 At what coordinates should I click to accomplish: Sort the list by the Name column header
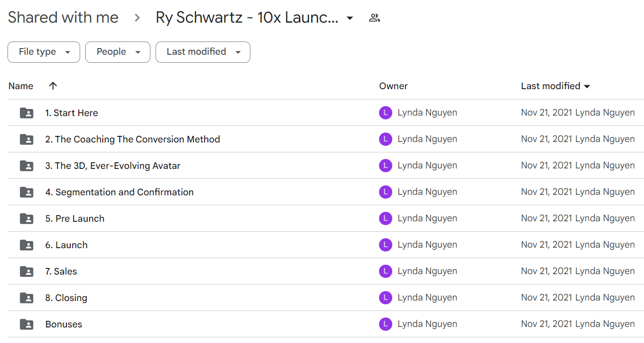click(21, 86)
